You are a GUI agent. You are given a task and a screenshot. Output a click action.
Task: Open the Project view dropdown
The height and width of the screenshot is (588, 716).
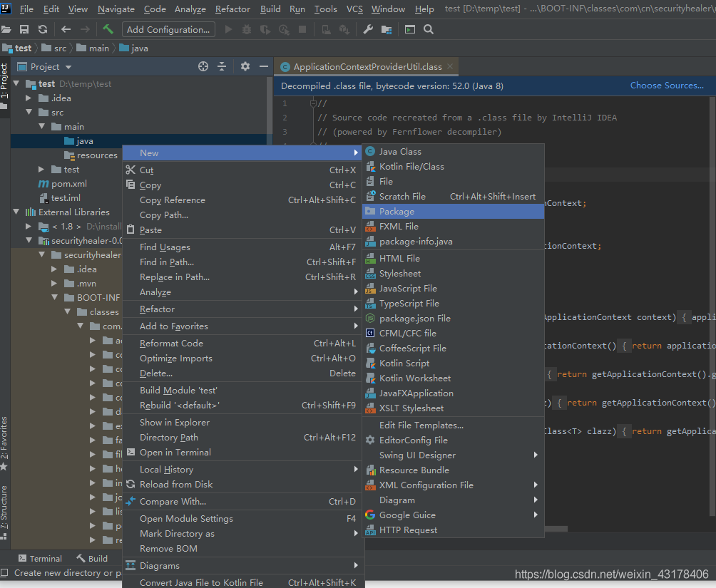tap(45, 67)
